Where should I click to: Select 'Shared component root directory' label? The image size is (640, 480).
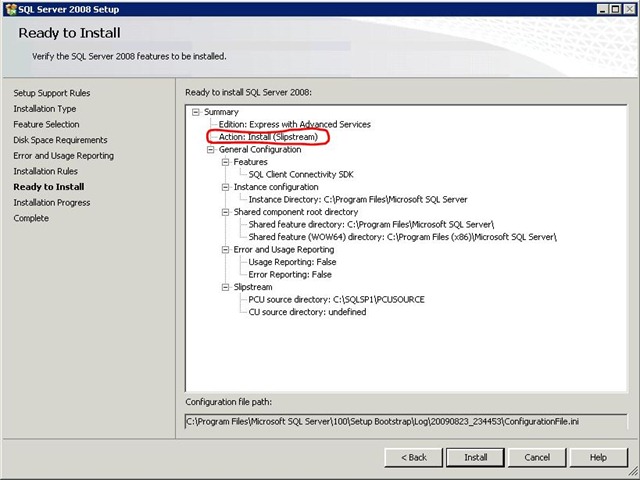pyautogui.click(x=296, y=212)
